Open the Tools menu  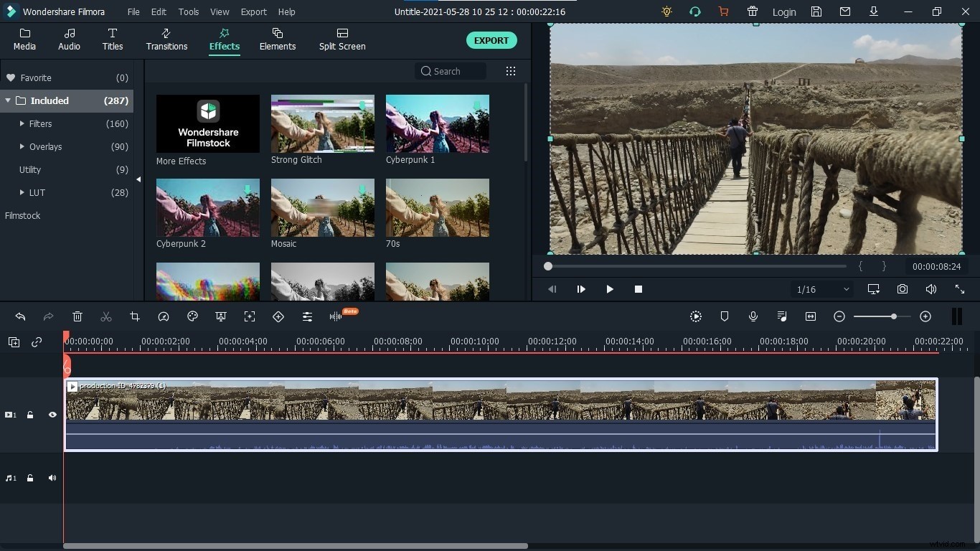(x=188, y=11)
